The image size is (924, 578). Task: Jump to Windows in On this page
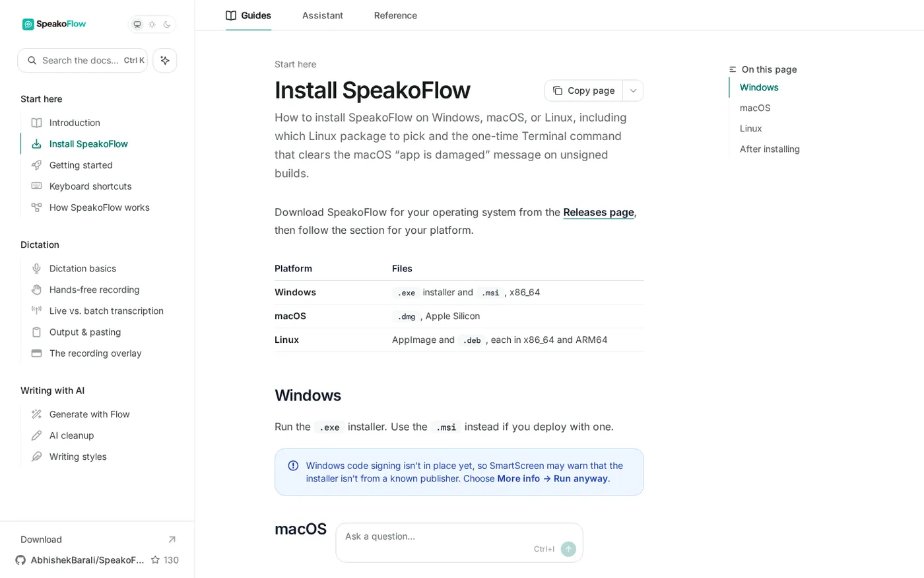pos(759,87)
